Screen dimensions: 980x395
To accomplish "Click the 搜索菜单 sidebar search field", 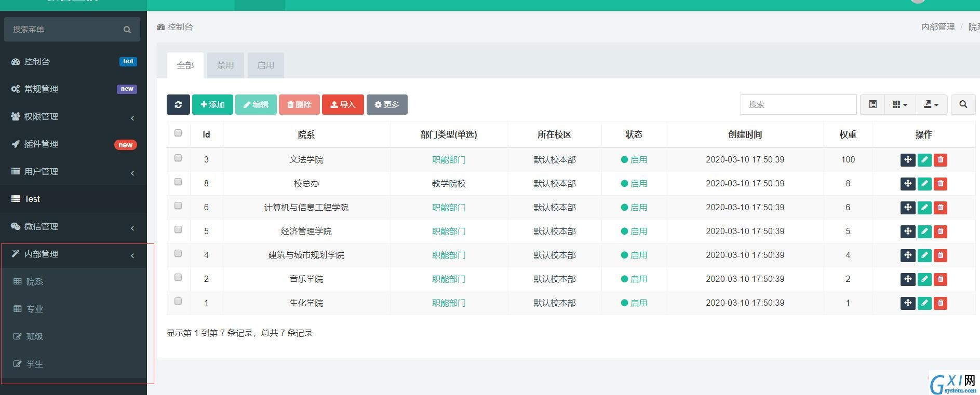I will point(65,30).
